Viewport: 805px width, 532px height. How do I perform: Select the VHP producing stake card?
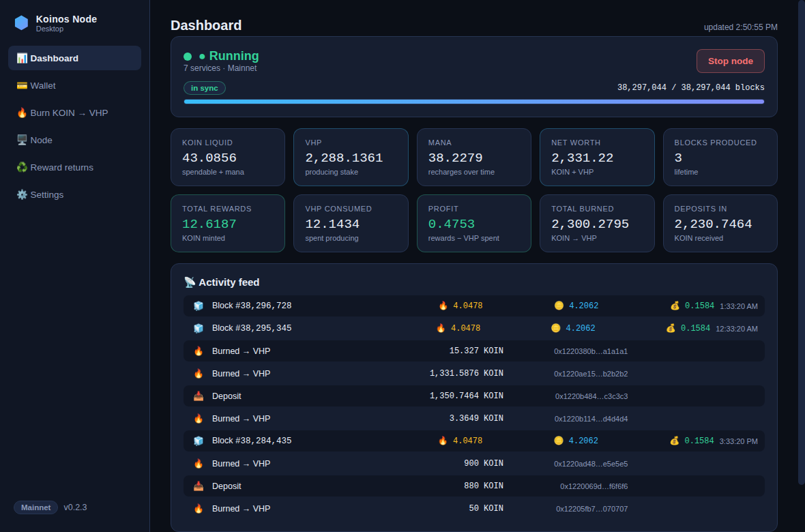(351, 157)
